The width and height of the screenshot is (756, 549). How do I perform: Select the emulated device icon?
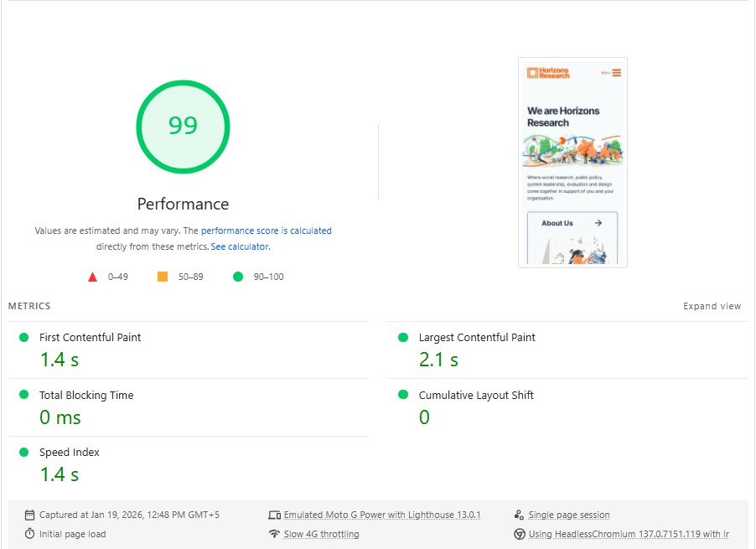[274, 515]
